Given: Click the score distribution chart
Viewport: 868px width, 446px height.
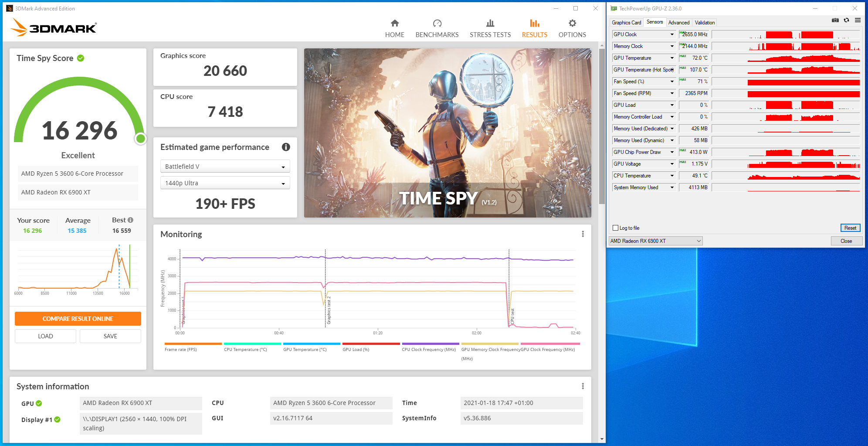Looking at the screenshot, I should coord(78,269).
